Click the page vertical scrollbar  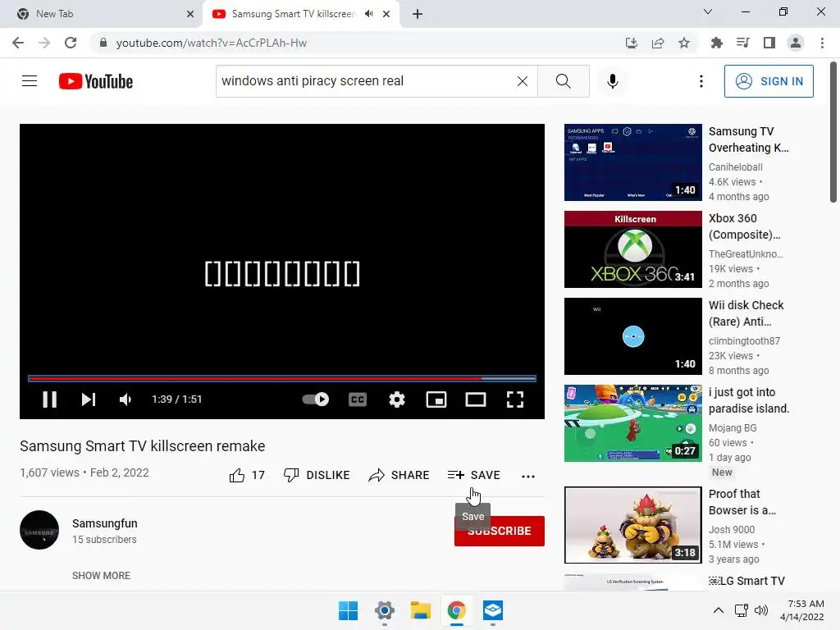click(x=833, y=133)
